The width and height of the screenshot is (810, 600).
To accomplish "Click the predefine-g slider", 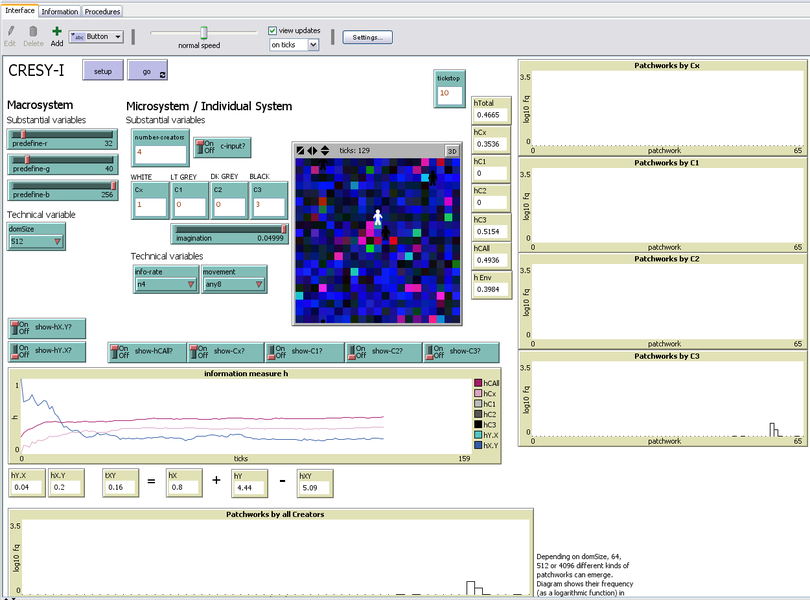I will (62, 164).
